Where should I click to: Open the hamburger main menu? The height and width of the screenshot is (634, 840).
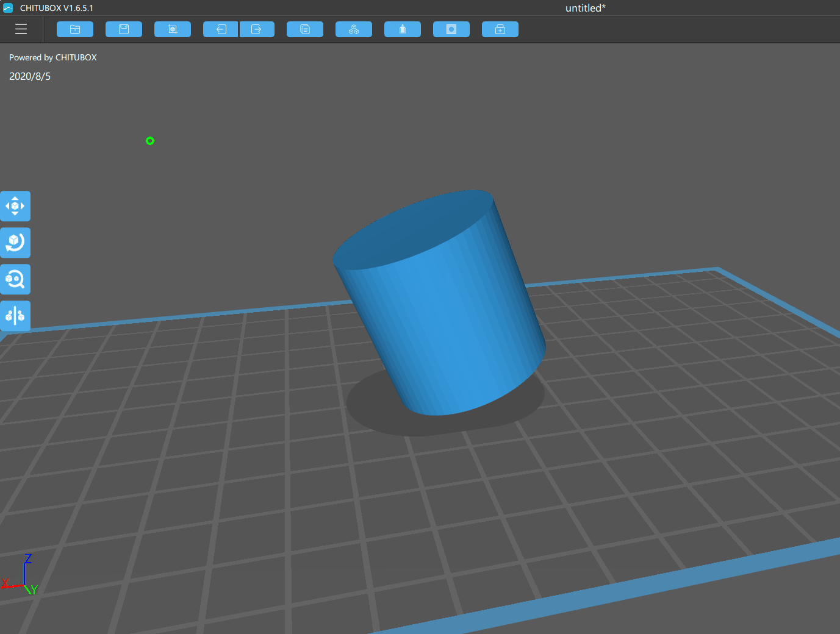[21, 29]
